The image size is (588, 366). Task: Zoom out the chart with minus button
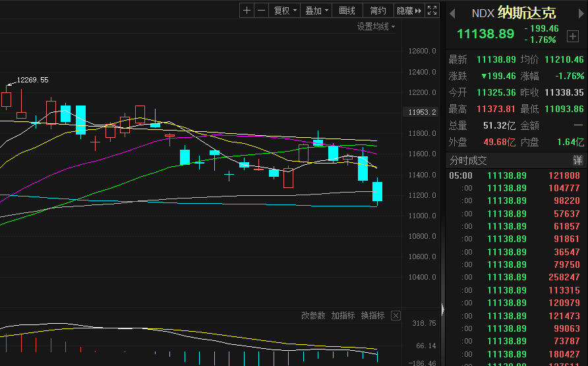coord(262,11)
